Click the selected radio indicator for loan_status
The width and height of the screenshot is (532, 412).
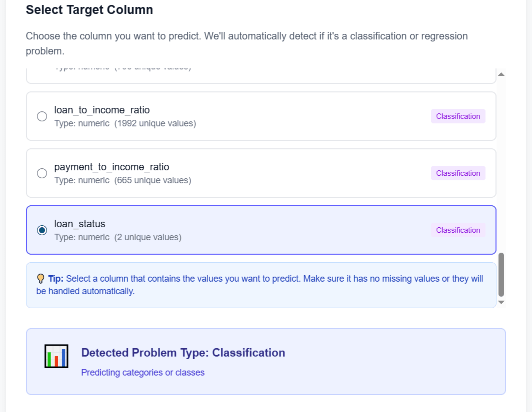coord(42,230)
